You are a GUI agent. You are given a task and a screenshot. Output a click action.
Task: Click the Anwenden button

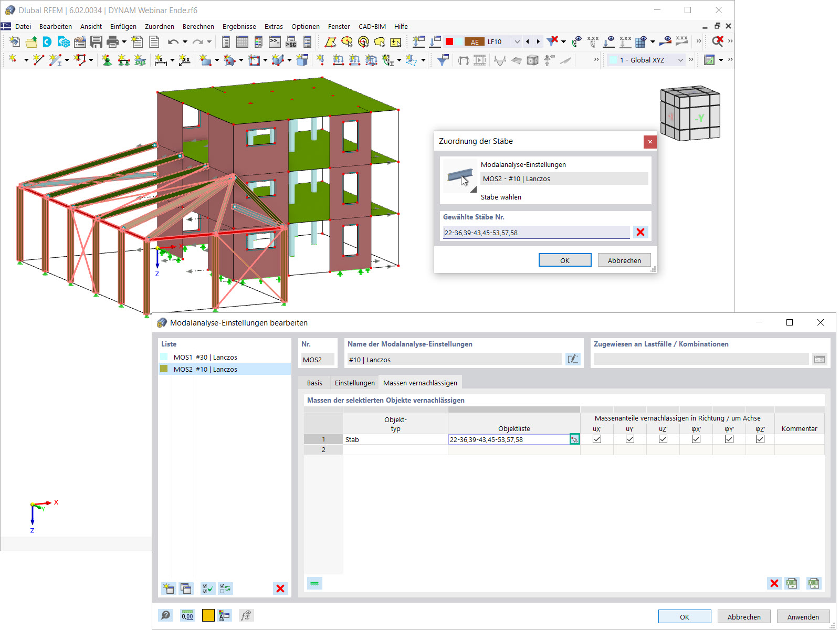(803, 616)
